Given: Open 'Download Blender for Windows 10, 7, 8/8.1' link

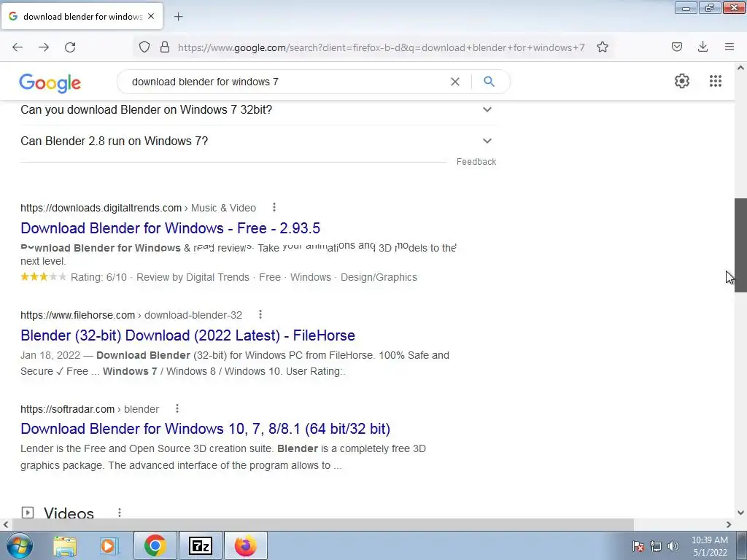Looking at the screenshot, I should (x=205, y=429).
